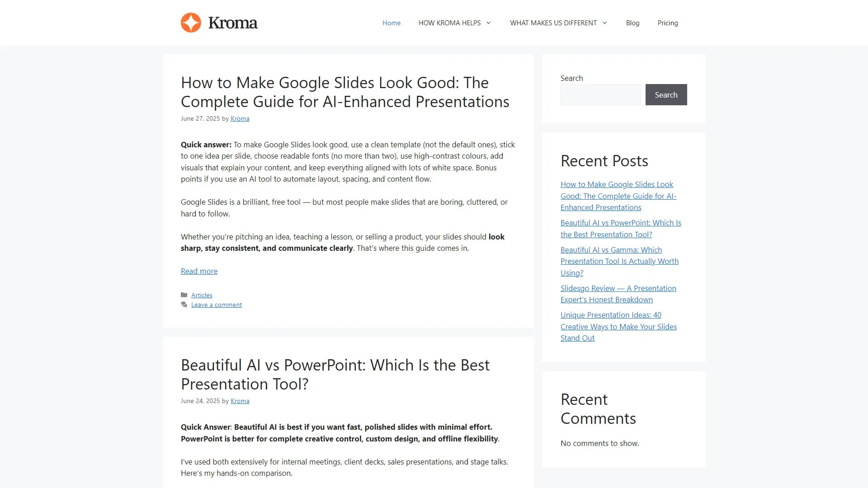The height and width of the screenshot is (488, 868).
Task: Click the bold Quick answer: text in first post
Action: [206, 145]
